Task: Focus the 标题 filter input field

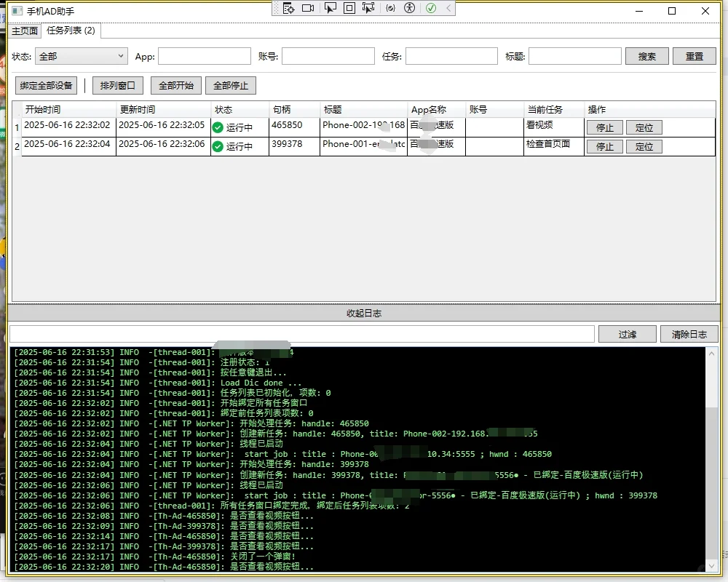Action: coord(575,56)
